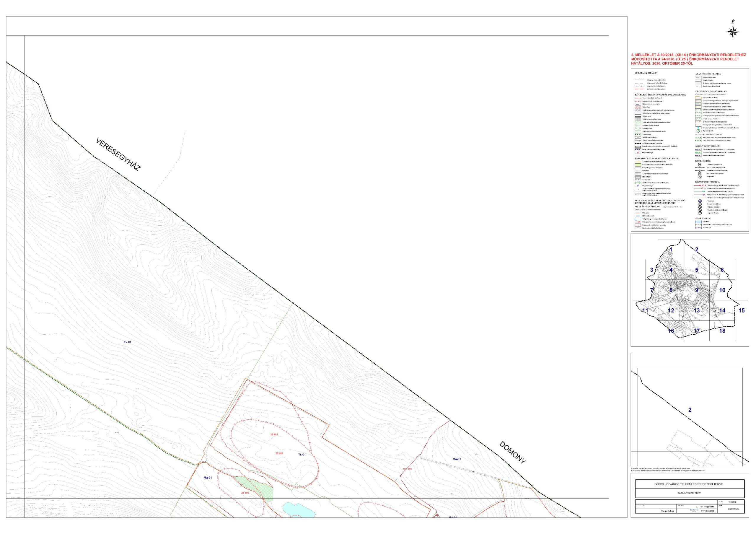
Task: Select sheet number 13 in index map
Action: click(696, 310)
